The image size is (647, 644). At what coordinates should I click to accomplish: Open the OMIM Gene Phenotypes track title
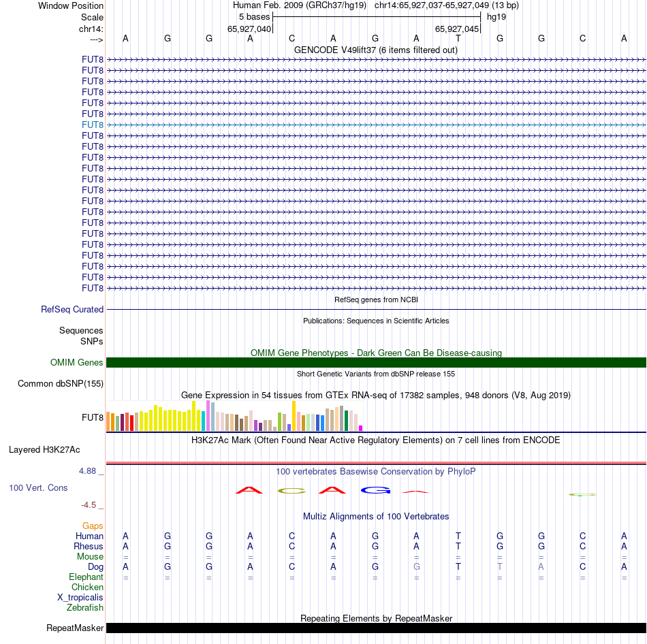click(376, 353)
